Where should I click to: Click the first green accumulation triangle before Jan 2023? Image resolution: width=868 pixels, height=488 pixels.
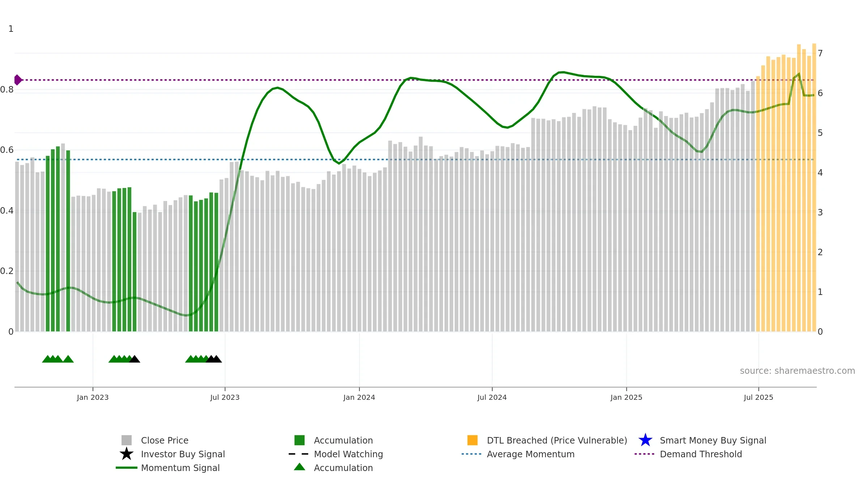click(x=47, y=359)
